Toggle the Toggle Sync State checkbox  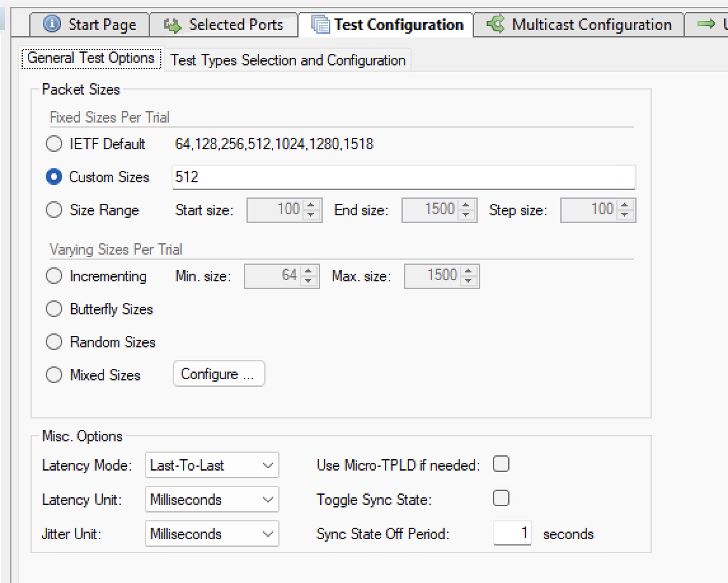(501, 499)
